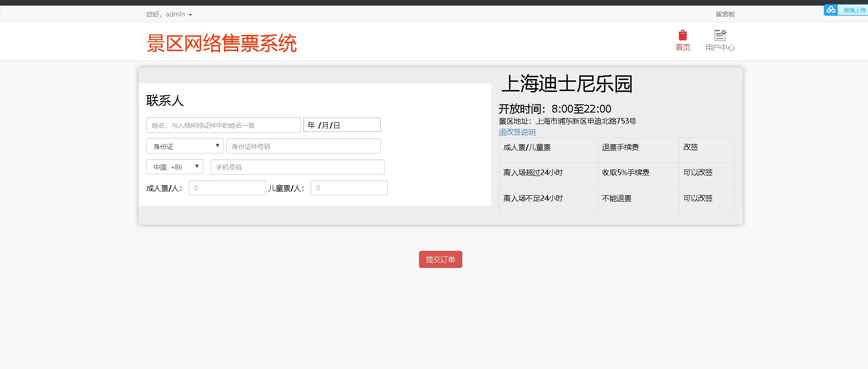
Task: Click the blue cloud upload icon
Action: pos(831,10)
